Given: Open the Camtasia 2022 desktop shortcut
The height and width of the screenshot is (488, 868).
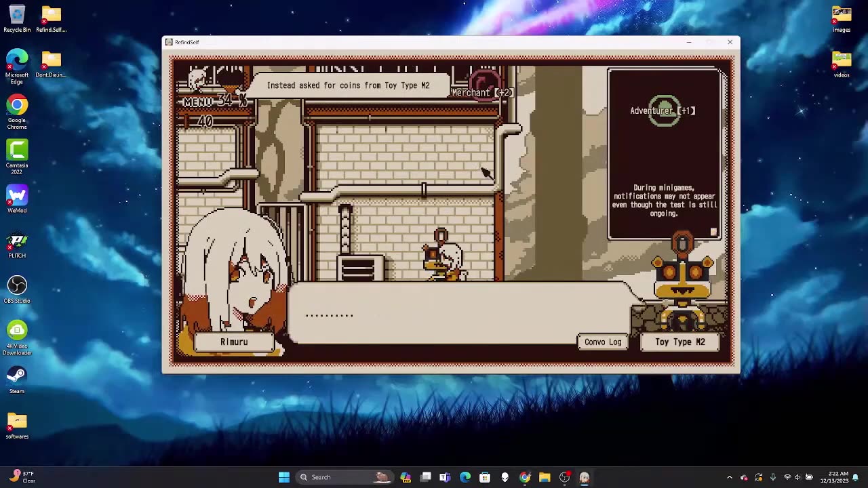Looking at the screenshot, I should click(17, 157).
